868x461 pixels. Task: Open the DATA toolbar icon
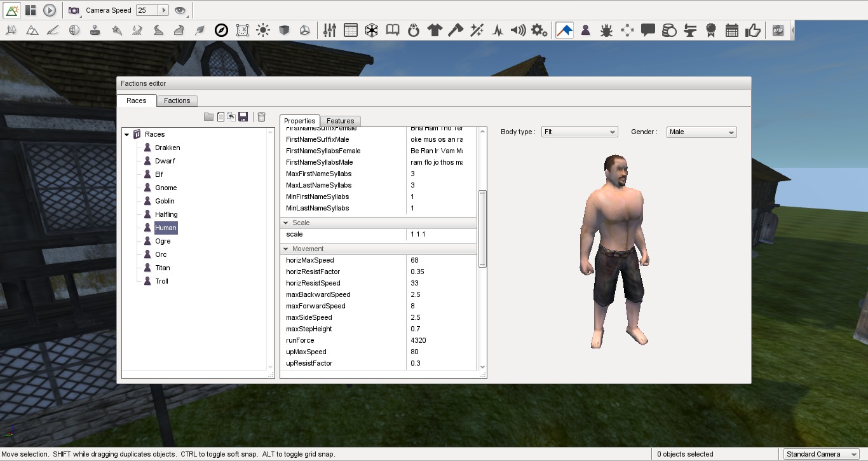[778, 29]
